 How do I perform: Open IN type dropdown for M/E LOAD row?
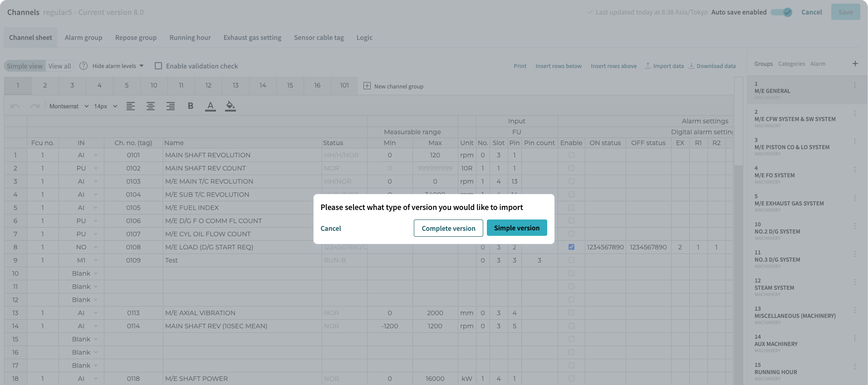click(96, 247)
